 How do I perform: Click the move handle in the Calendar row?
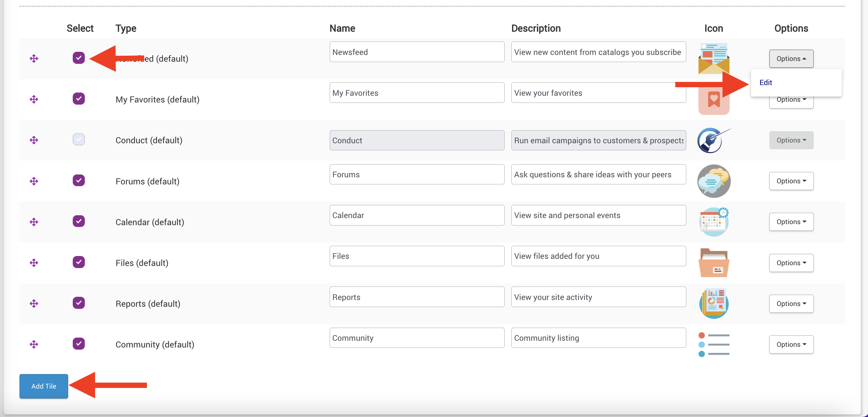coord(34,222)
